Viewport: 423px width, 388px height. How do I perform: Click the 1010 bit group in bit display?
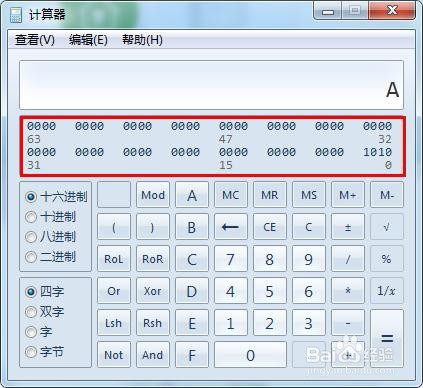(x=377, y=152)
